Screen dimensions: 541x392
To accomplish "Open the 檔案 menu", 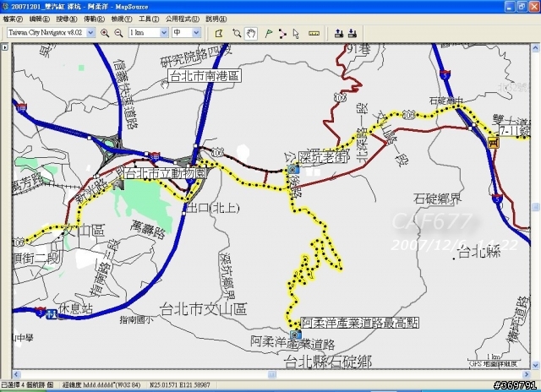I will 13,19.
